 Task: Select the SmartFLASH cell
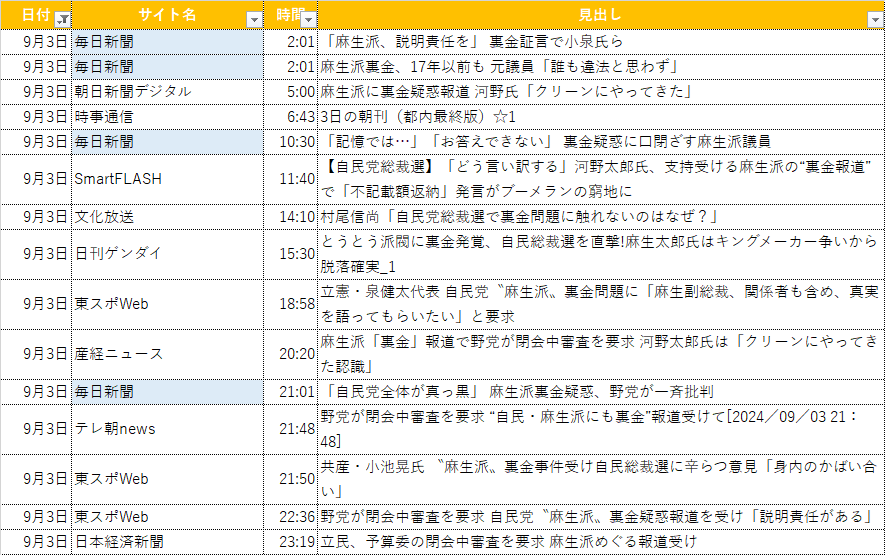click(168, 178)
